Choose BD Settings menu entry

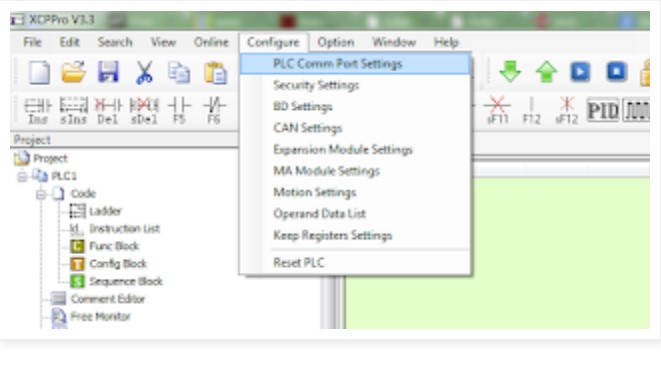355,107
